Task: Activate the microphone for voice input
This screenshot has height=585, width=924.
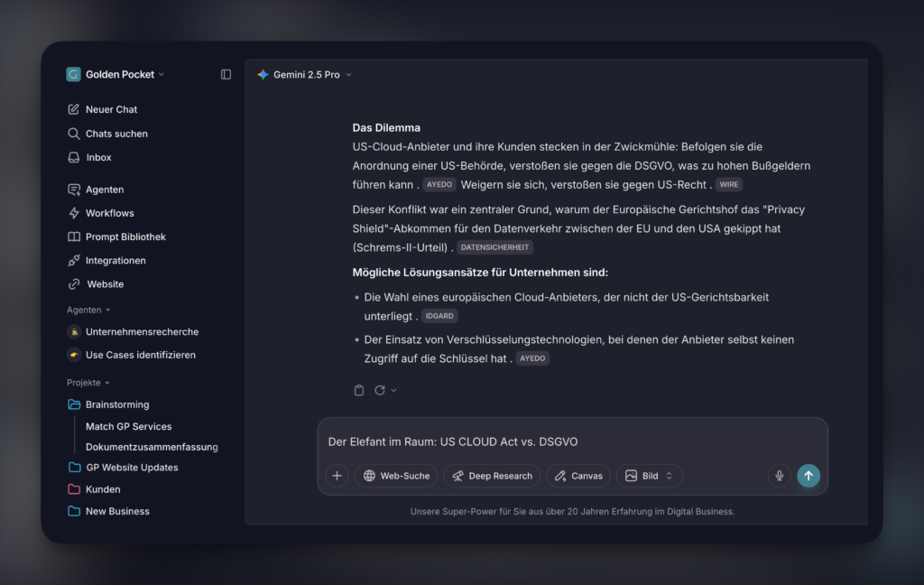Action: pyautogui.click(x=779, y=476)
